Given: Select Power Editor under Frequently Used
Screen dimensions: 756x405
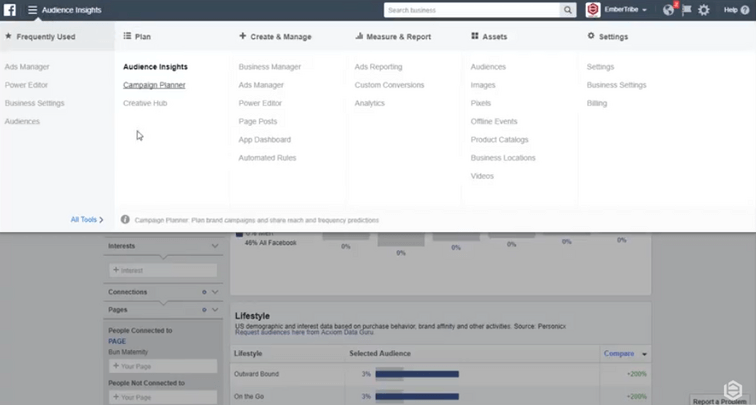Looking at the screenshot, I should (x=27, y=85).
